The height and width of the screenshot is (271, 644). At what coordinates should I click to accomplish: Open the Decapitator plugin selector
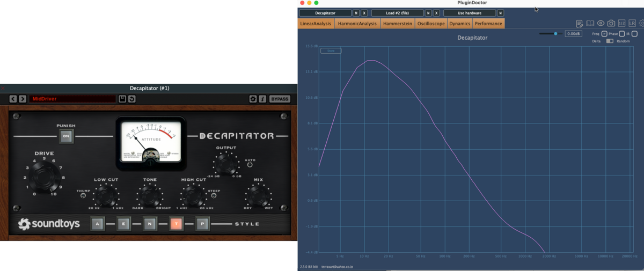[325, 13]
